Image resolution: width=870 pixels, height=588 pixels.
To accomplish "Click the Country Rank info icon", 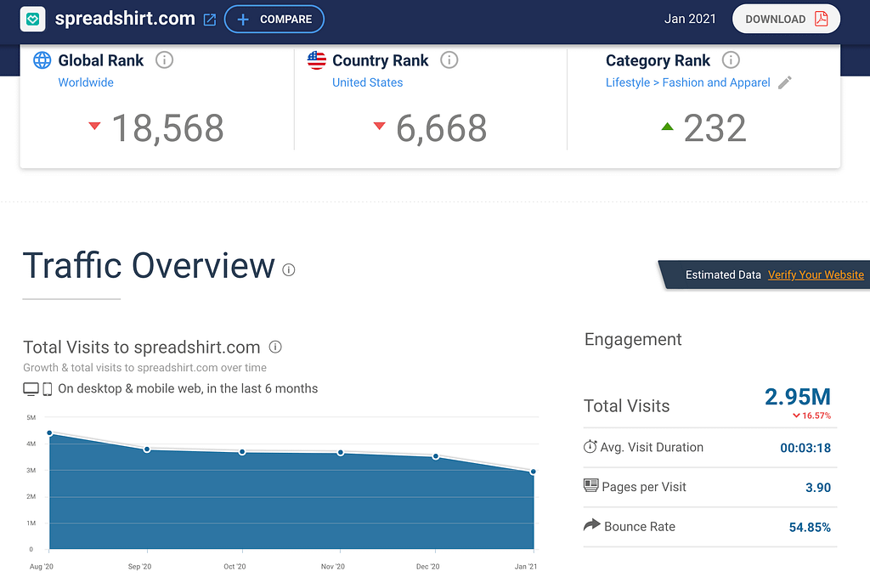I will (449, 60).
